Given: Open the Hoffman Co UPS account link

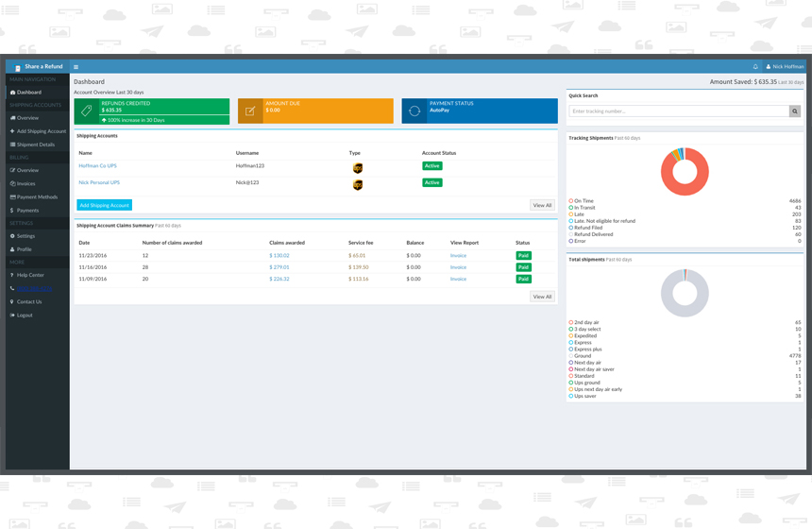Looking at the screenshot, I should [x=98, y=166].
